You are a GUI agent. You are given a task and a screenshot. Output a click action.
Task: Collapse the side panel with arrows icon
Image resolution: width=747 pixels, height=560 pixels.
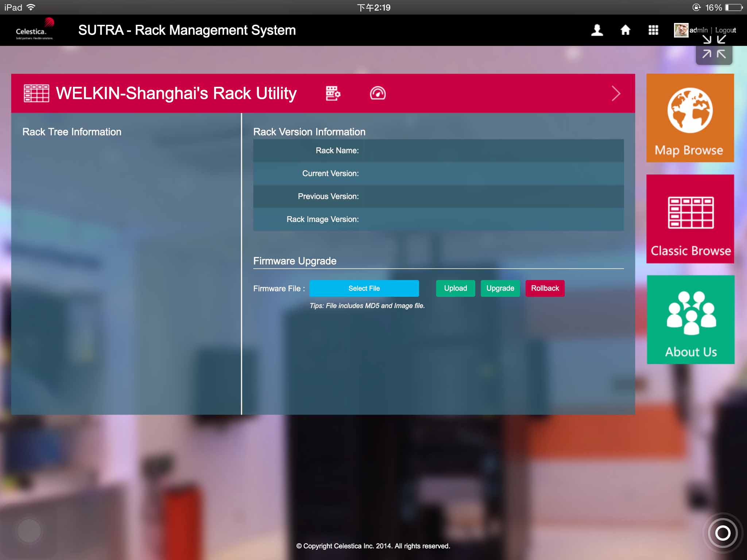(714, 47)
